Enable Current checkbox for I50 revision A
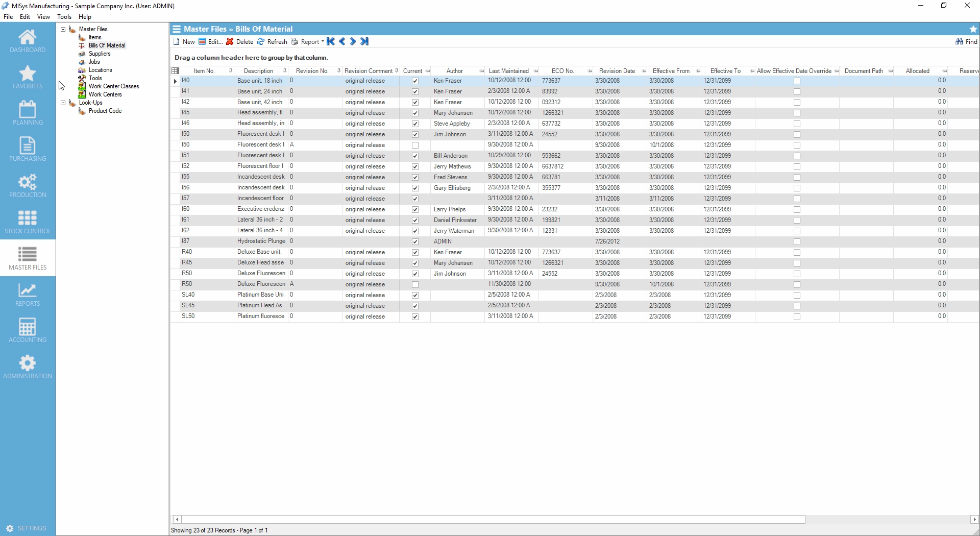Image resolution: width=980 pixels, height=536 pixels. pos(415,145)
